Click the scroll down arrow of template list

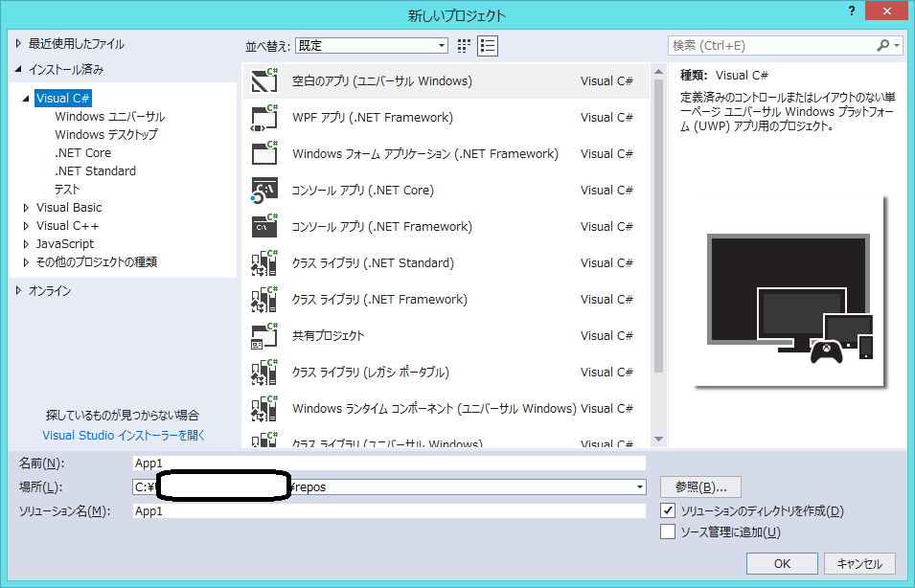pyautogui.click(x=659, y=439)
